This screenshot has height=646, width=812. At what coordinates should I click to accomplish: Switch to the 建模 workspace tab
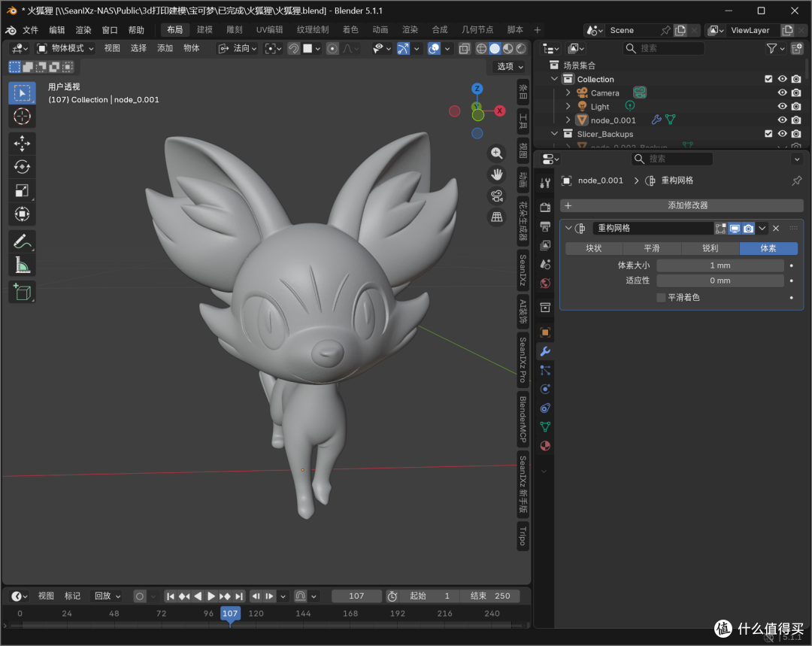coord(205,30)
